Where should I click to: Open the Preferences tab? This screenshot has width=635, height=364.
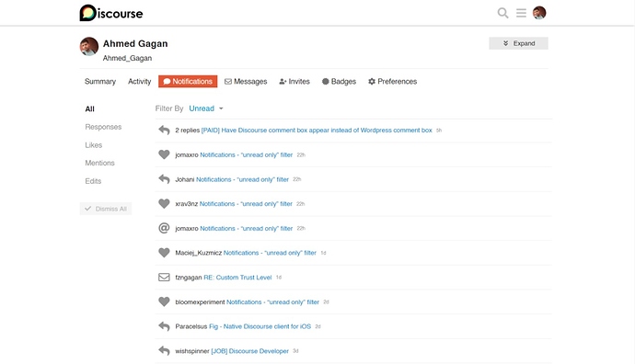click(x=392, y=81)
